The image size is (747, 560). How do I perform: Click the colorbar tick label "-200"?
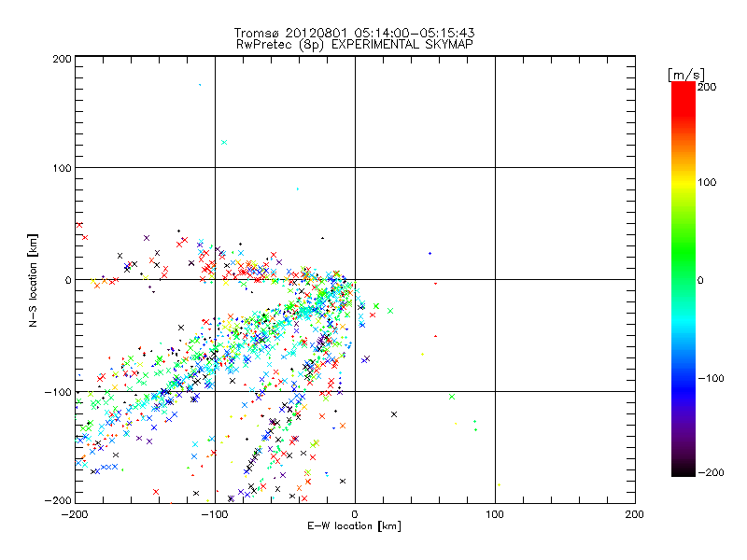[711, 472]
